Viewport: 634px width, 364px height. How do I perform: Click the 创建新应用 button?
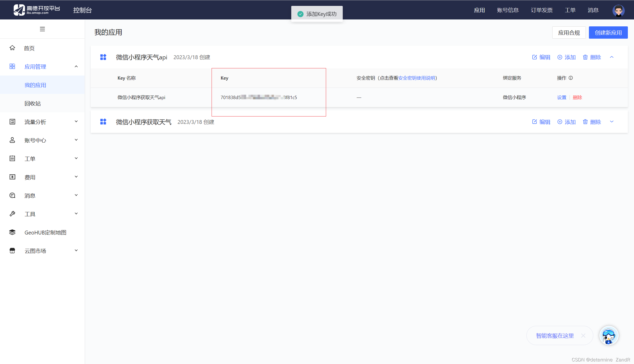[x=608, y=33]
